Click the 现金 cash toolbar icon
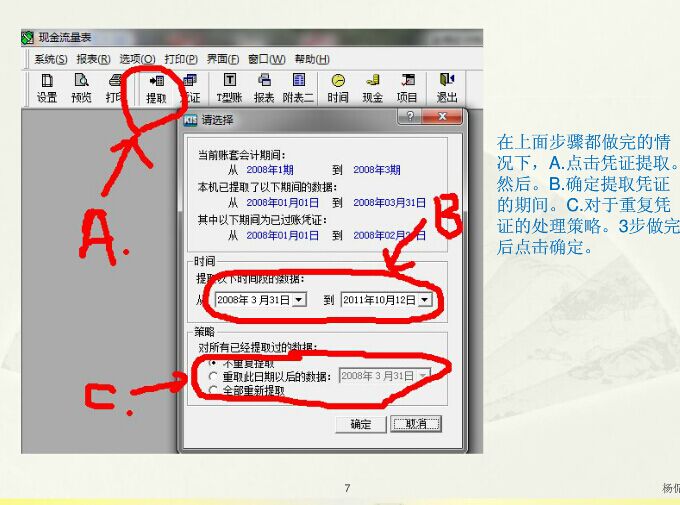 click(373, 88)
